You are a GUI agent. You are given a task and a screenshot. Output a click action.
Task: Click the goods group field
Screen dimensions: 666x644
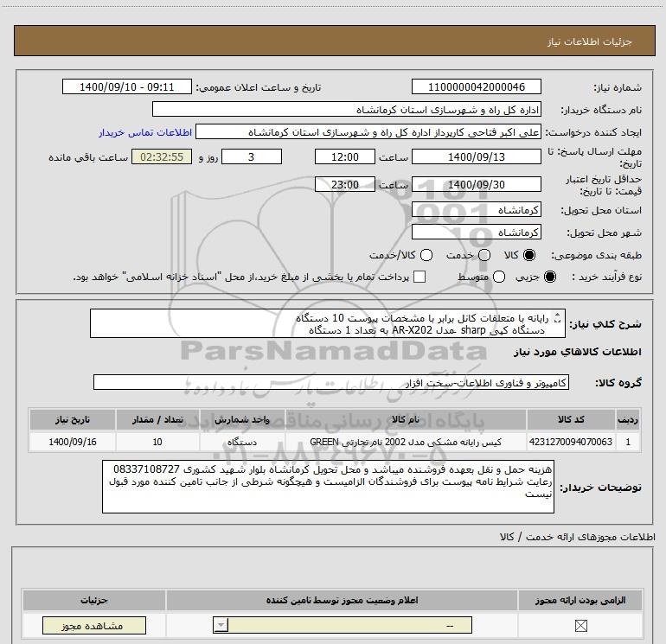tap(331, 382)
